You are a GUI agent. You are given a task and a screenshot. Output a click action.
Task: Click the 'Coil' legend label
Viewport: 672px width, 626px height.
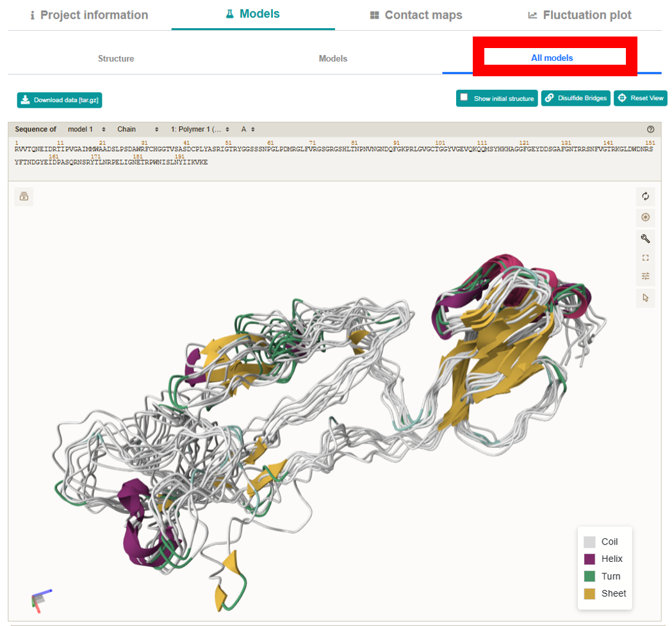tap(609, 541)
